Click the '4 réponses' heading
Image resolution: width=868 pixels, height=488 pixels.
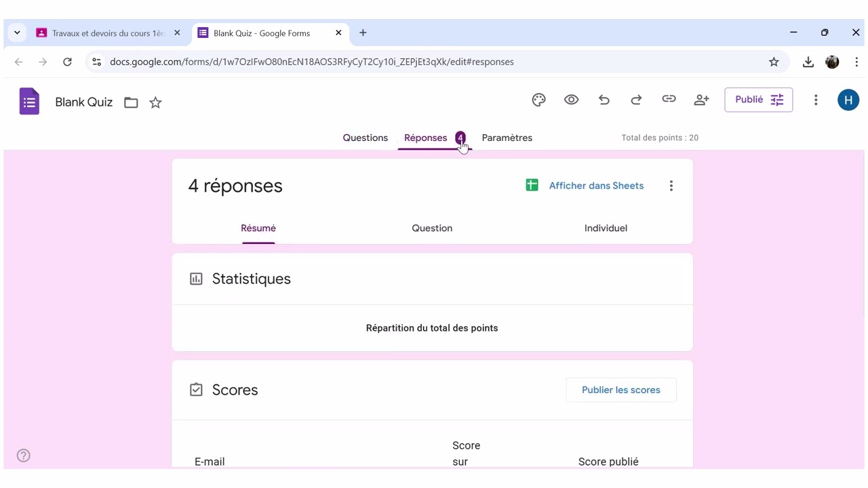[x=235, y=186]
